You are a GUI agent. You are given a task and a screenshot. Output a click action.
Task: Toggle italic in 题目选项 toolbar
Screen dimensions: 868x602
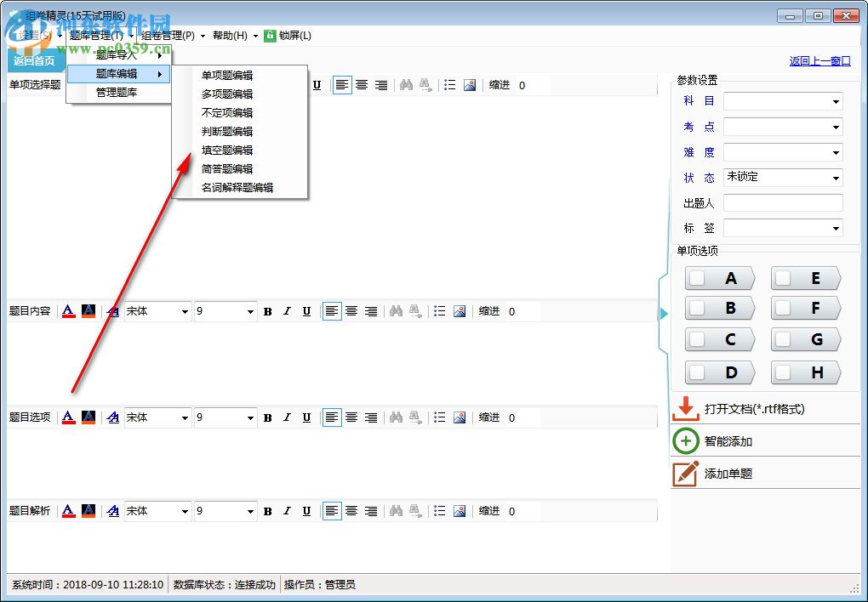point(287,417)
